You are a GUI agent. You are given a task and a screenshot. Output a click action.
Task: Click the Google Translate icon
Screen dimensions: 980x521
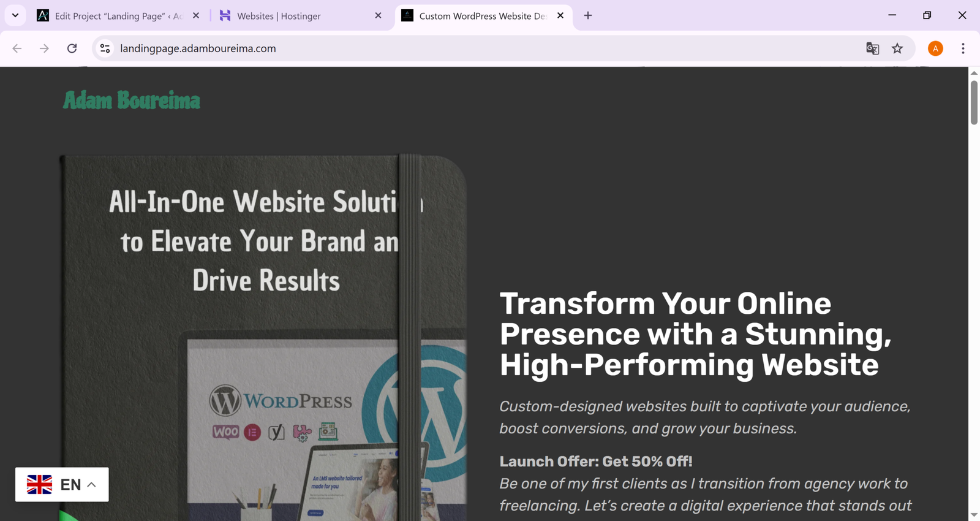[872, 48]
